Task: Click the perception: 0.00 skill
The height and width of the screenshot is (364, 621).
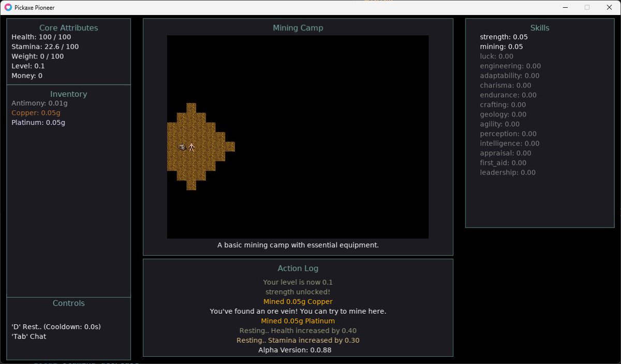Action: (x=508, y=134)
